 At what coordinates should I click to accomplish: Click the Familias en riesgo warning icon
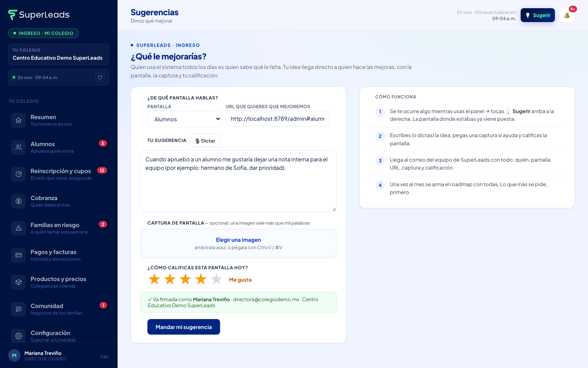click(19, 228)
